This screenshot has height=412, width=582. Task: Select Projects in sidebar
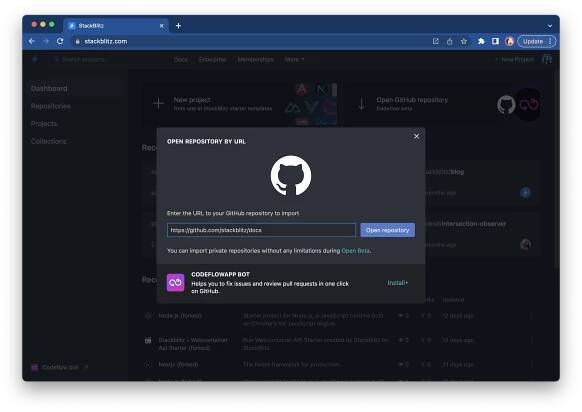(44, 124)
